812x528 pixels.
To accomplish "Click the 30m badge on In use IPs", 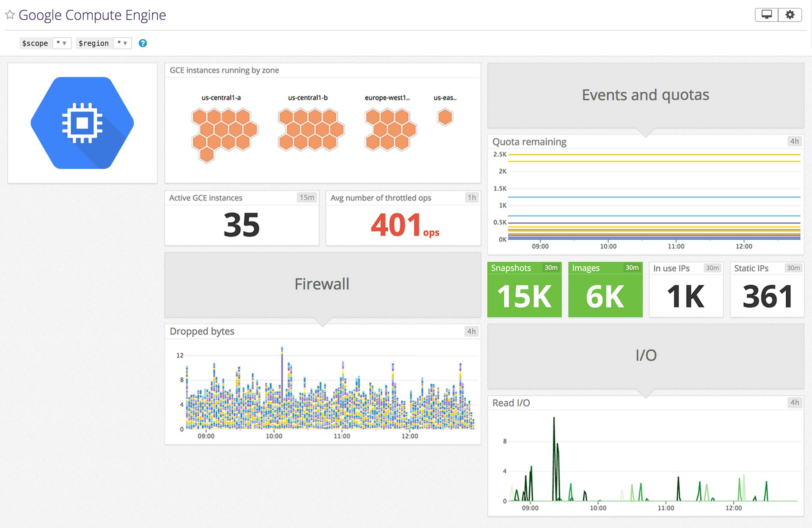I will click(x=712, y=268).
